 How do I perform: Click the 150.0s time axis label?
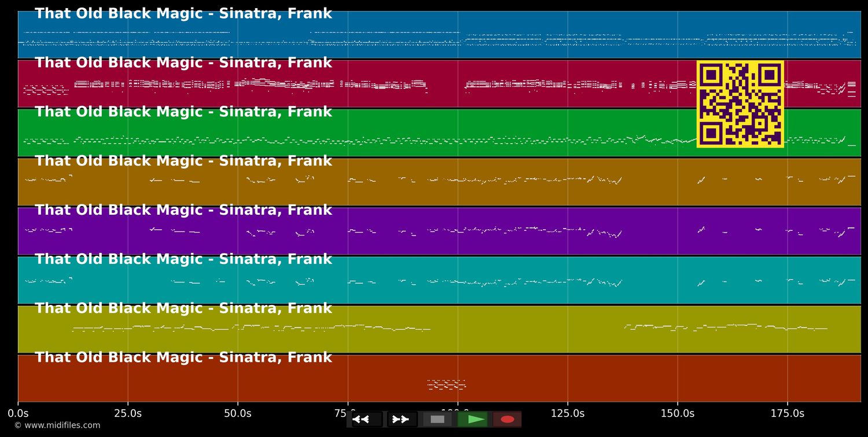pos(678,413)
